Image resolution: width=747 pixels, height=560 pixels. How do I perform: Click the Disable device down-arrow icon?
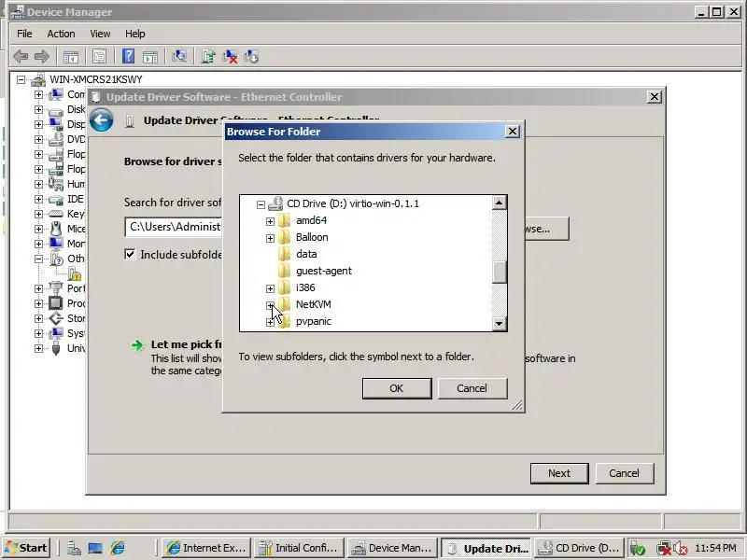pyautogui.click(x=251, y=57)
